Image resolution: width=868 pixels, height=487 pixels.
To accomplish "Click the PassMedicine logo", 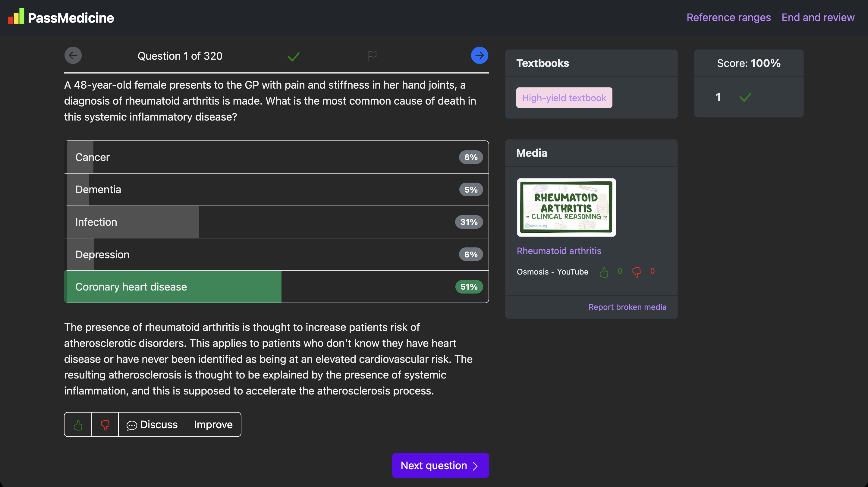I will click(x=61, y=17).
